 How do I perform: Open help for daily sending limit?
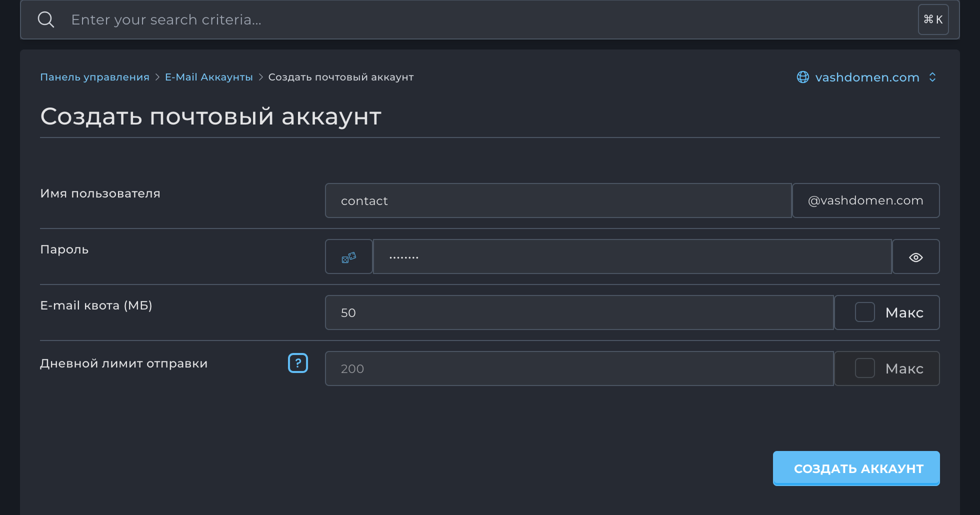coord(298,363)
